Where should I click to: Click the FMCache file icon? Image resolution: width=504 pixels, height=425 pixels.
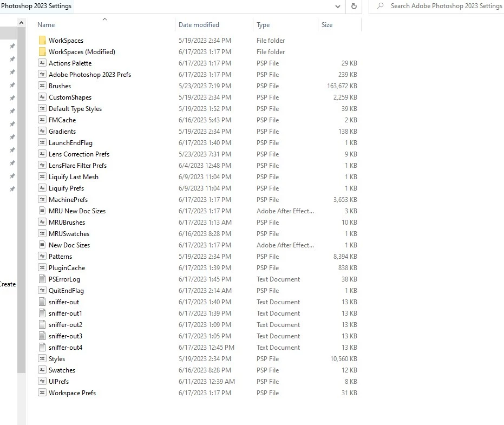click(x=42, y=120)
